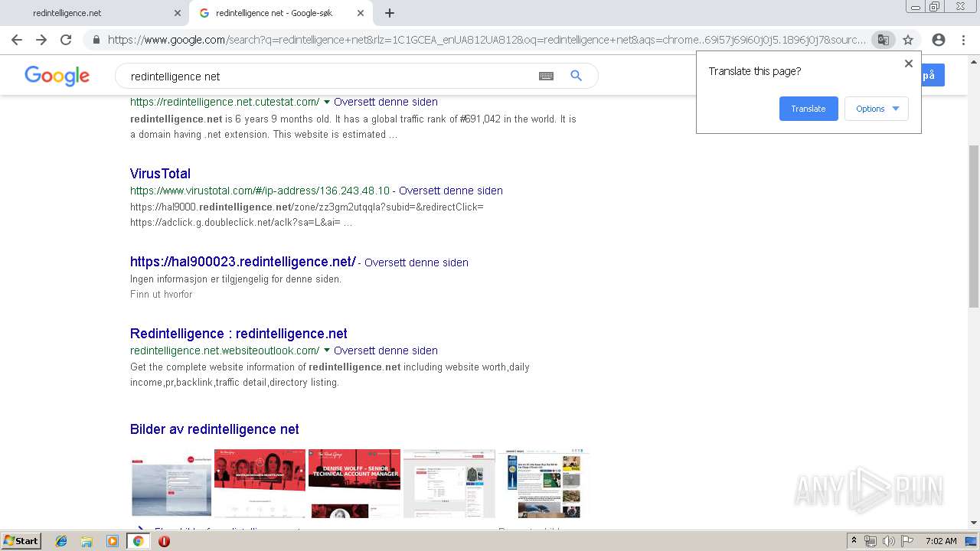Click the cutestat.com green URL text
The height and width of the screenshot is (551, 980).
pyautogui.click(x=224, y=102)
